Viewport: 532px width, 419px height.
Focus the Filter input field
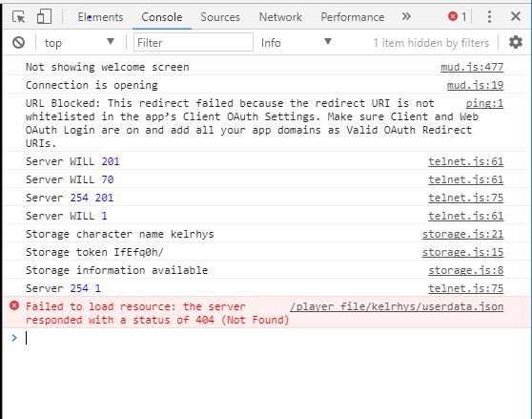193,42
